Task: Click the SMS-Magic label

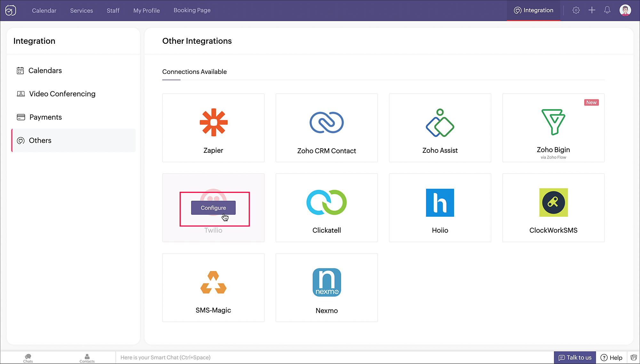Action: [213, 310]
